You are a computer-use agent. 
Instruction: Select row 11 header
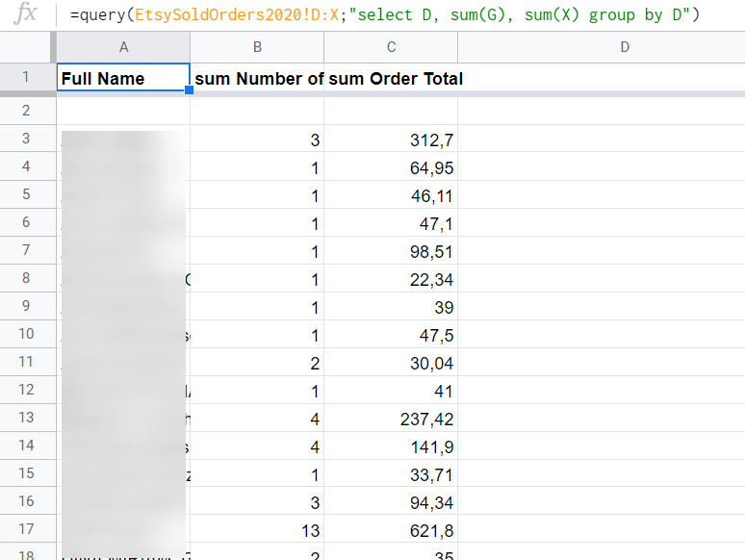26,362
